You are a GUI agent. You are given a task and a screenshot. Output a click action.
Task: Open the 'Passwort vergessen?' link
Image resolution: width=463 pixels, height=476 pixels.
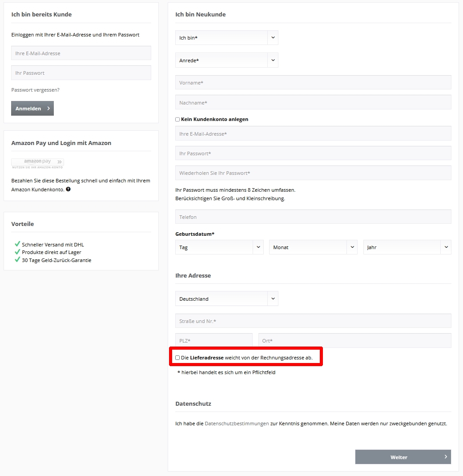(x=35, y=90)
